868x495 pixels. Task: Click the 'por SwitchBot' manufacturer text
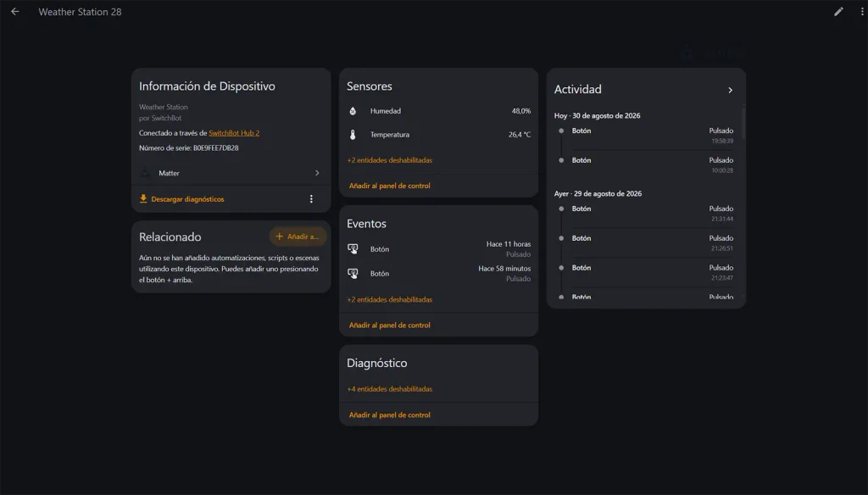160,118
